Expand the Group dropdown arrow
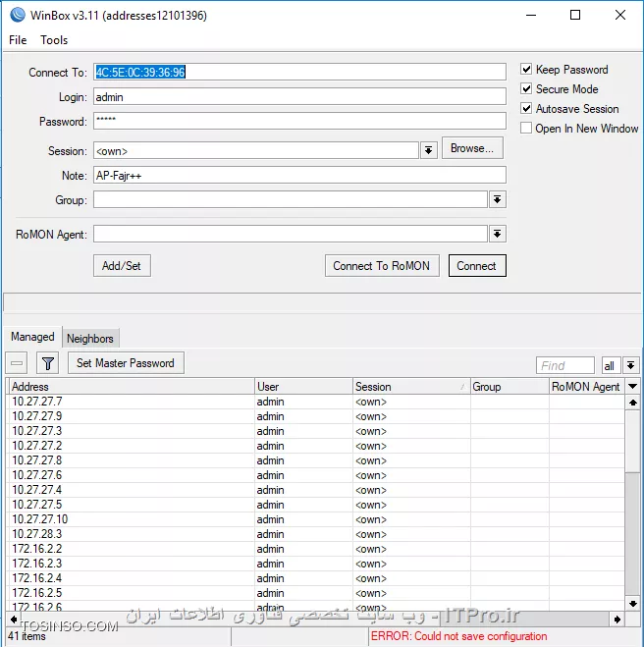This screenshot has height=647, width=644. point(497,199)
